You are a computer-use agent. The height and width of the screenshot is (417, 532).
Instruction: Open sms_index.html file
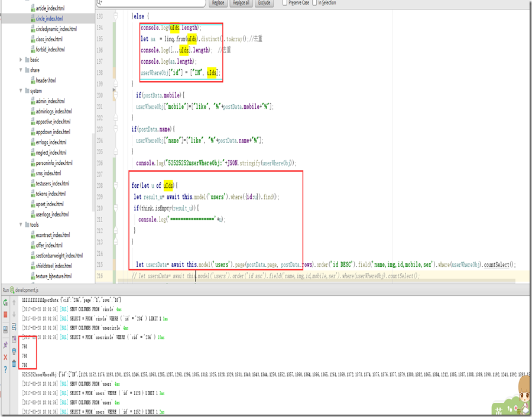point(48,173)
